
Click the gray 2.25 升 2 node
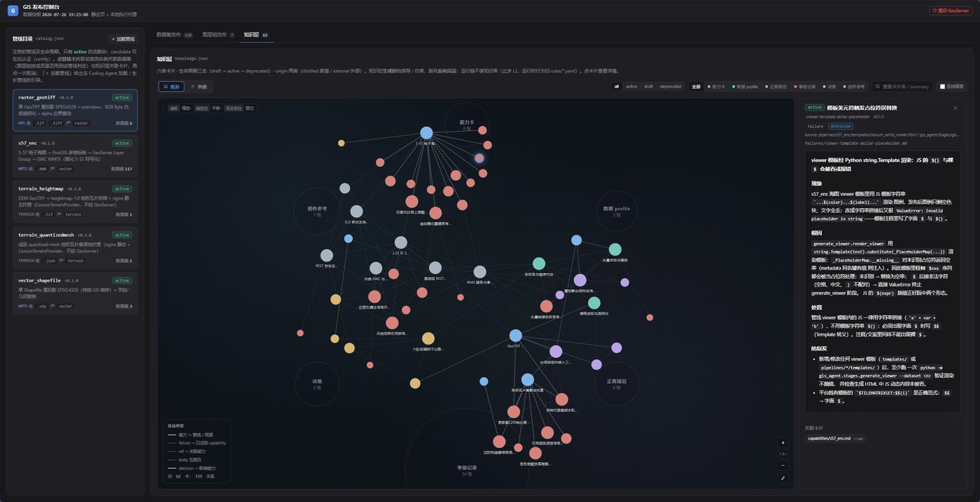(x=400, y=242)
